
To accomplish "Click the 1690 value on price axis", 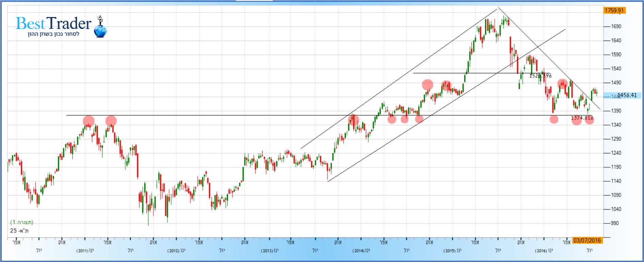I will point(616,26).
